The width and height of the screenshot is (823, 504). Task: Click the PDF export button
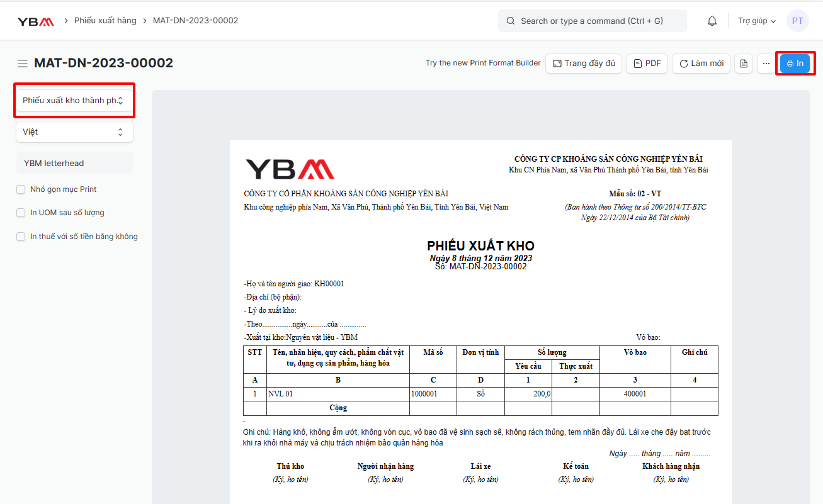[647, 64]
